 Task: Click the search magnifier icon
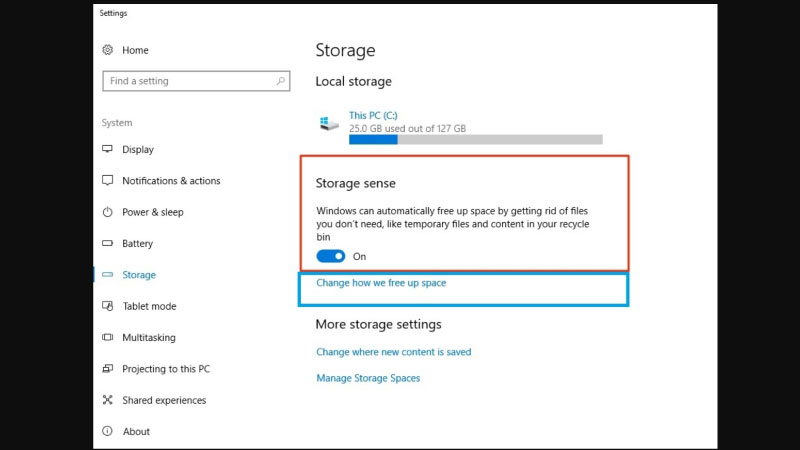[280, 81]
